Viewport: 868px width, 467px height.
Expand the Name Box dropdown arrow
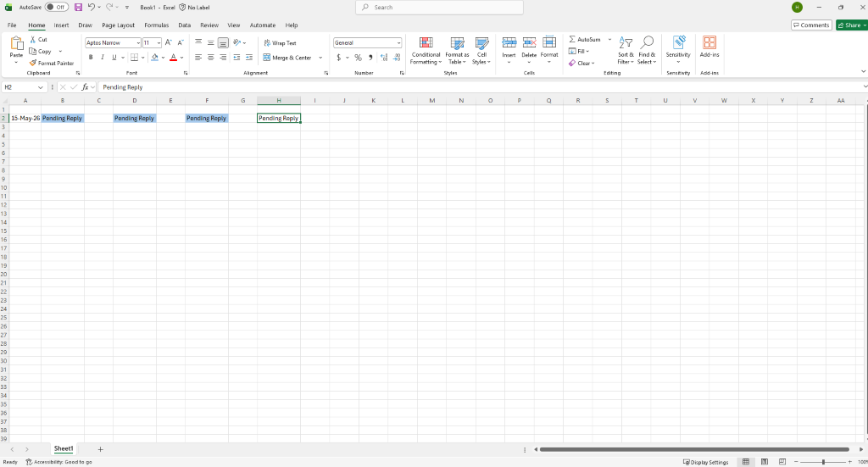tap(40, 87)
